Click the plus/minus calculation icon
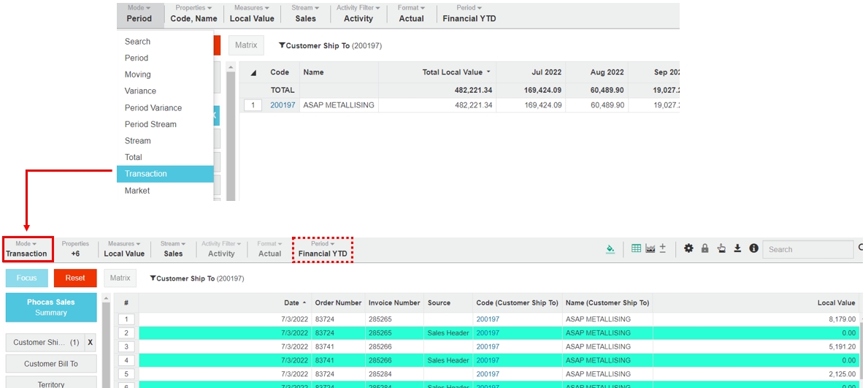 pos(662,249)
